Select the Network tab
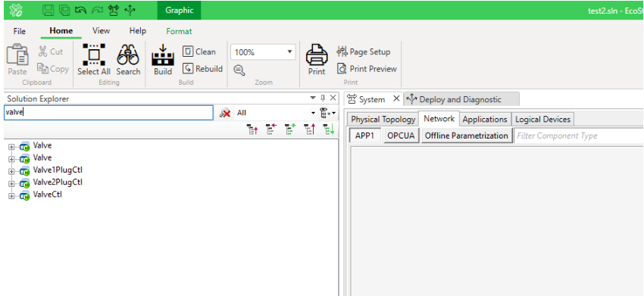Image resolution: width=644 pixels, height=296 pixels. click(439, 119)
